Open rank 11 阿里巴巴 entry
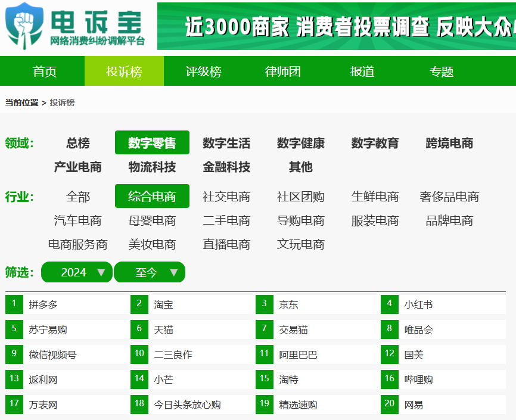 pos(318,354)
